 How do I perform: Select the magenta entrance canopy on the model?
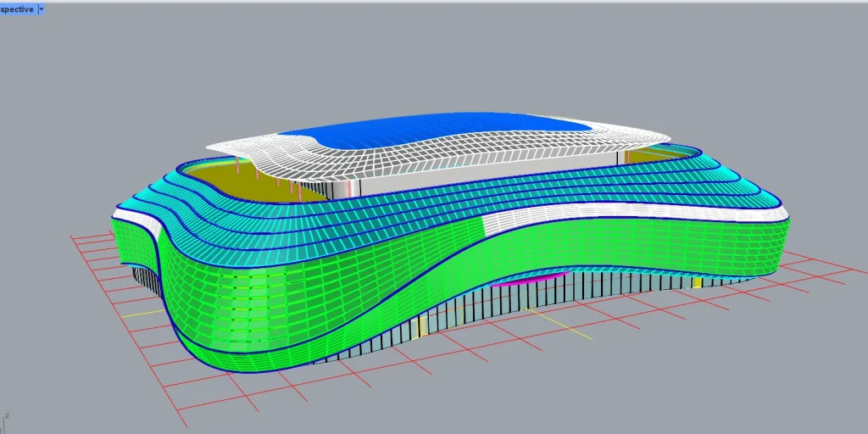point(530,278)
